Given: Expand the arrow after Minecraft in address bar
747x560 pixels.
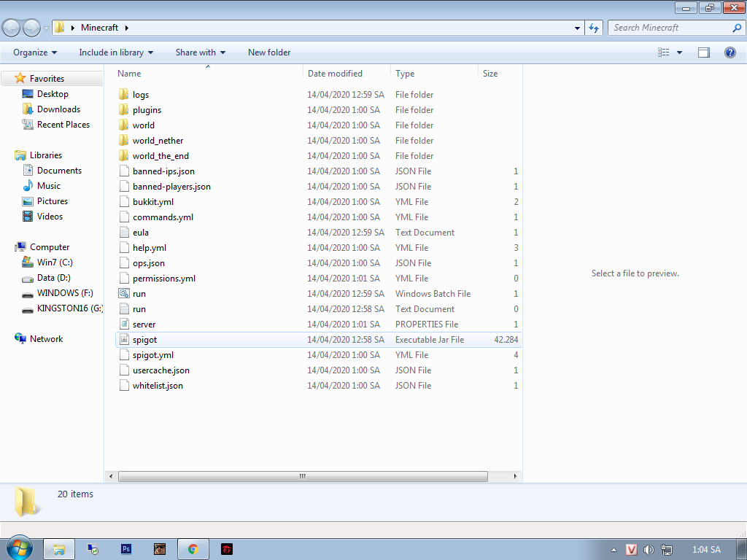Looking at the screenshot, I should 127,28.
